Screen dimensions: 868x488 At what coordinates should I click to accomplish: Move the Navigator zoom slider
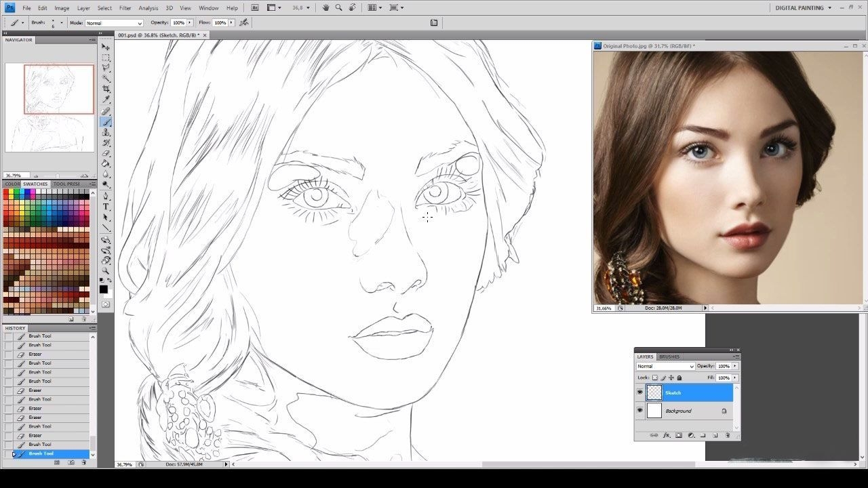point(58,176)
